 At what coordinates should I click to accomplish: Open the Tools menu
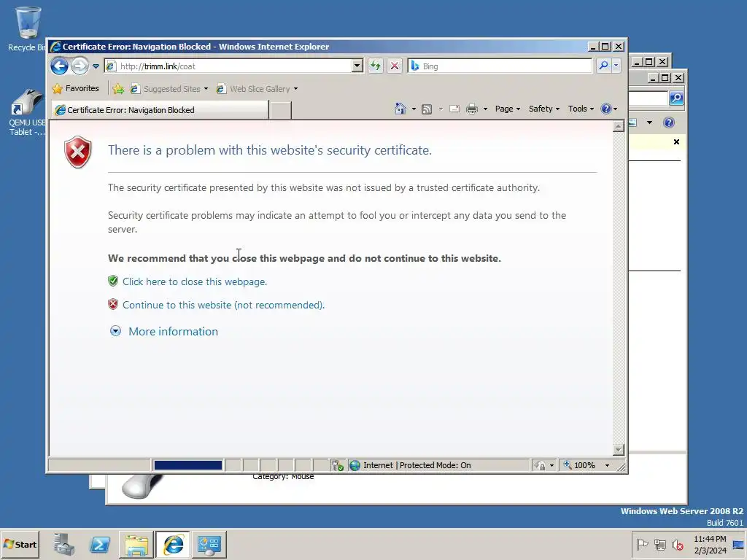tap(580, 109)
